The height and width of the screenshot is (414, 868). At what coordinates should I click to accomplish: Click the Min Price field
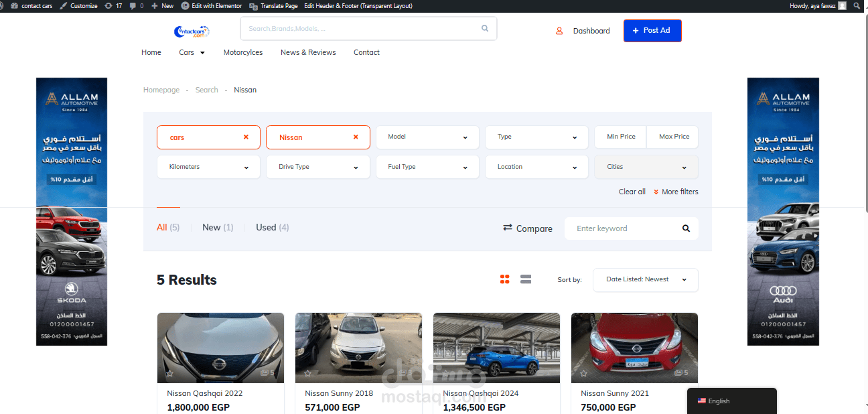click(x=621, y=137)
